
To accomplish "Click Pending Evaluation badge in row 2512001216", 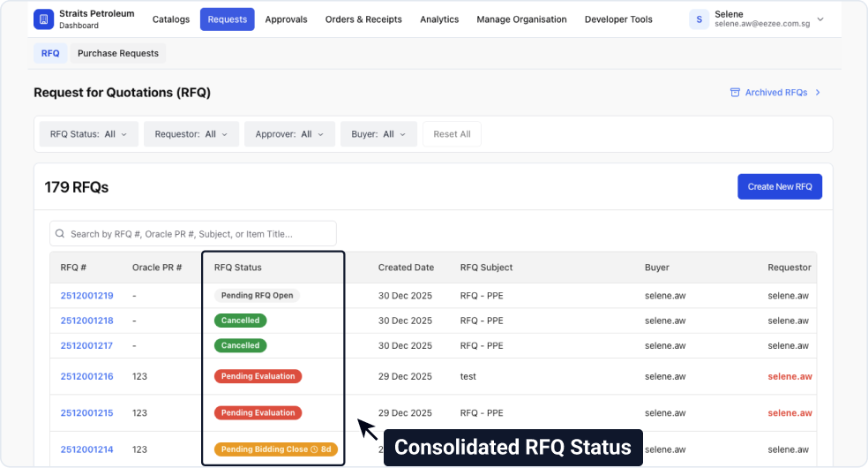I will [258, 377].
